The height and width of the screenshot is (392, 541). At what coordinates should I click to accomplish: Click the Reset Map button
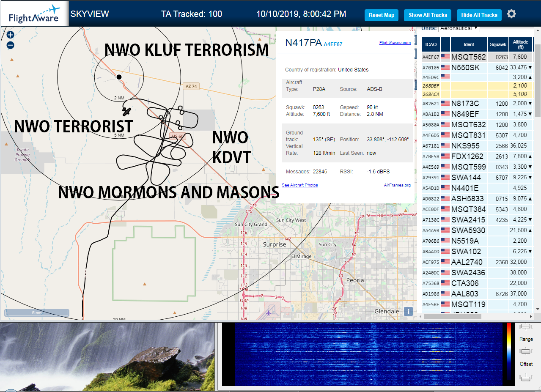(x=382, y=15)
